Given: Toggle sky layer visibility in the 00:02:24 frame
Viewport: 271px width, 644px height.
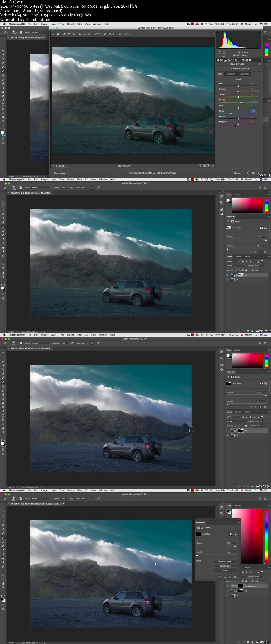Looking at the screenshot, I should (227, 275).
